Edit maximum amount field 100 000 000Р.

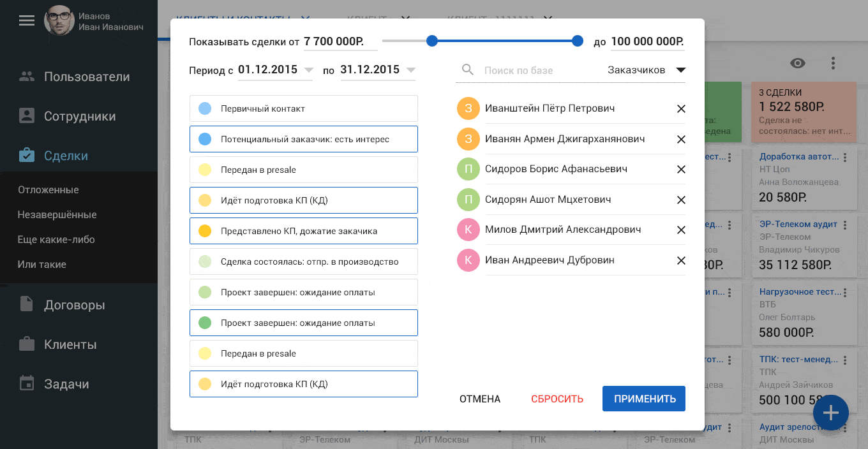pos(648,42)
